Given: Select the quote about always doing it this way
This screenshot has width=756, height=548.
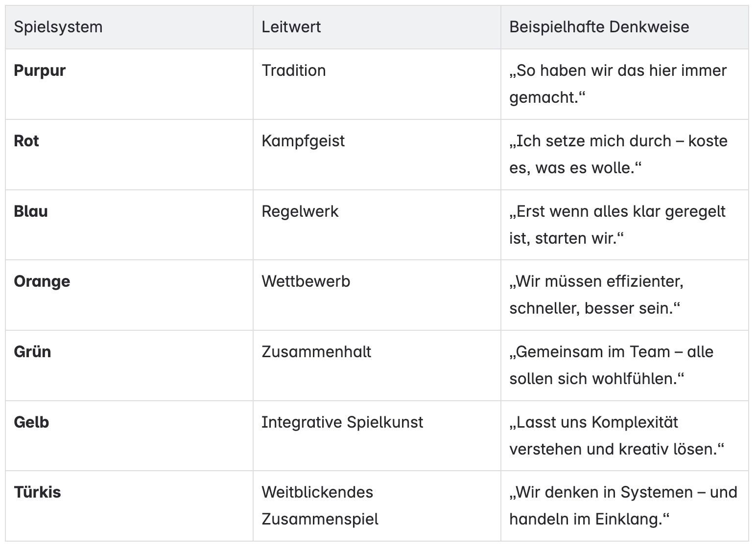Looking at the screenshot, I should click(x=617, y=84).
